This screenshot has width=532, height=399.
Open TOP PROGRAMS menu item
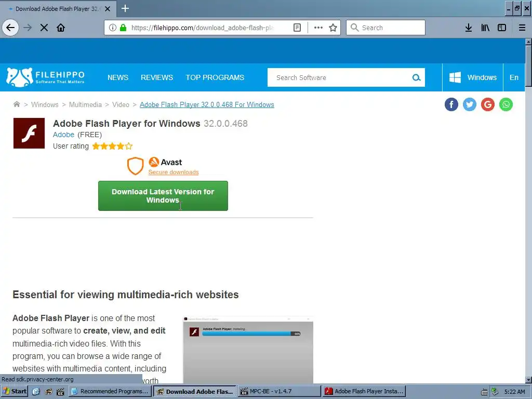215,77
